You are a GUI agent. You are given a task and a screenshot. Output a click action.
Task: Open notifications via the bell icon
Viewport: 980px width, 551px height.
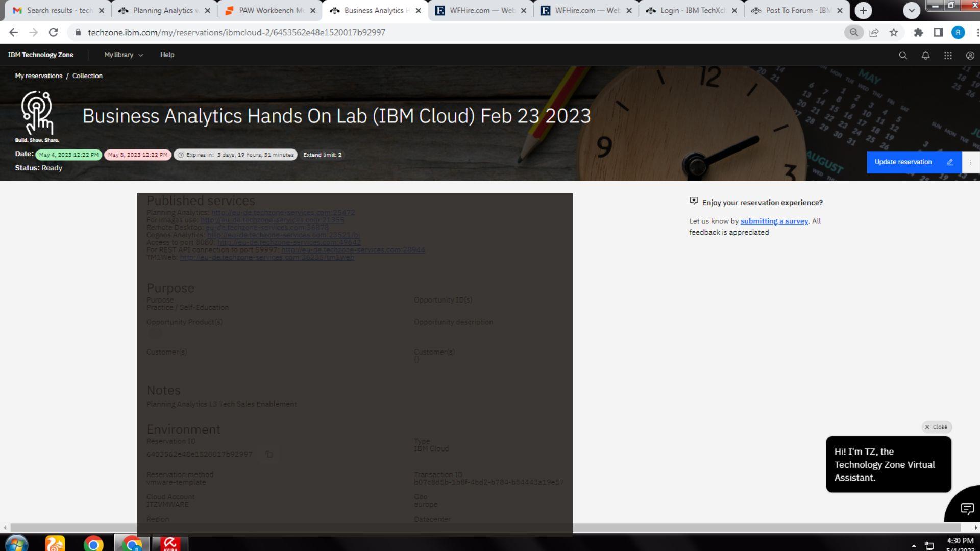[924, 55]
